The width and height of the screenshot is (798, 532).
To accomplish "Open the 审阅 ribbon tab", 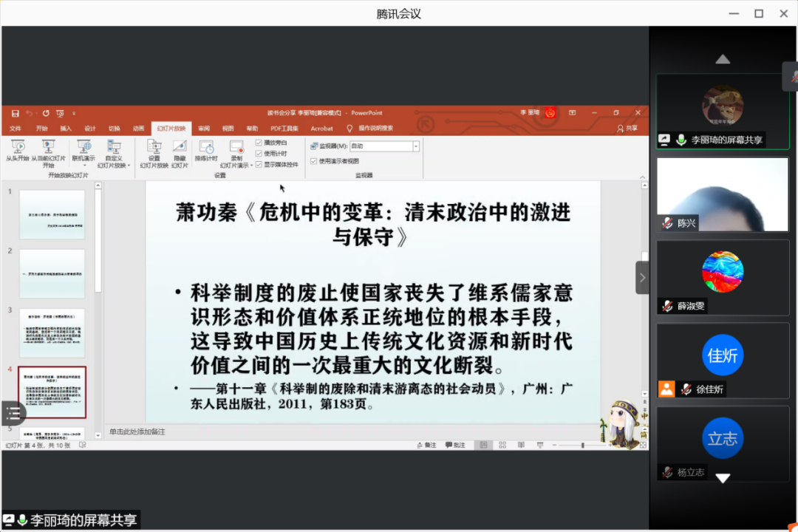I will click(204, 129).
